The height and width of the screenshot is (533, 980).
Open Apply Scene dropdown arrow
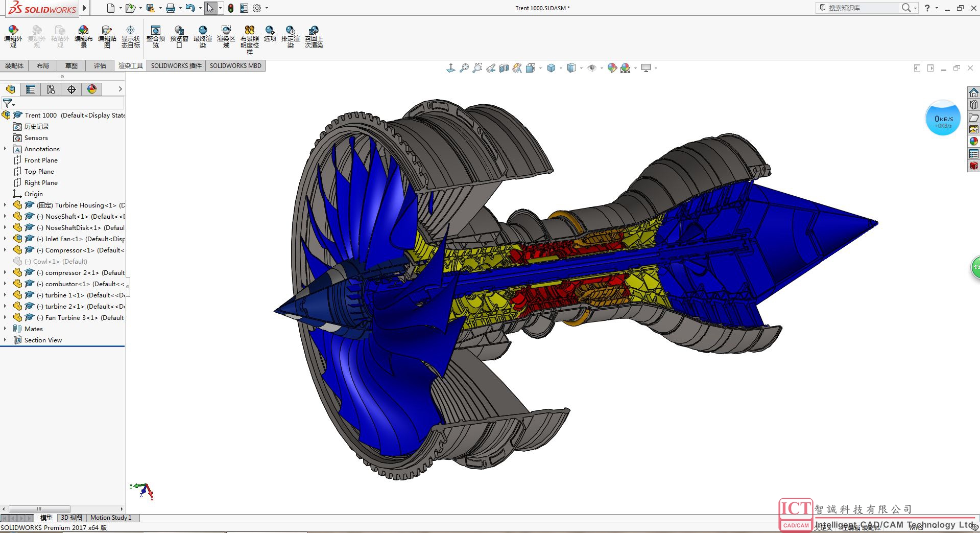pyautogui.click(x=635, y=68)
